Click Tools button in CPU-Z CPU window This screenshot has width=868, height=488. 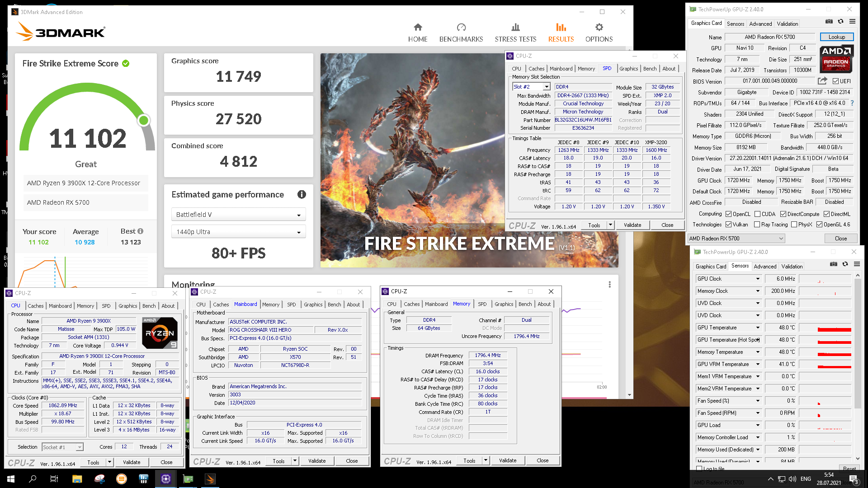coord(93,462)
